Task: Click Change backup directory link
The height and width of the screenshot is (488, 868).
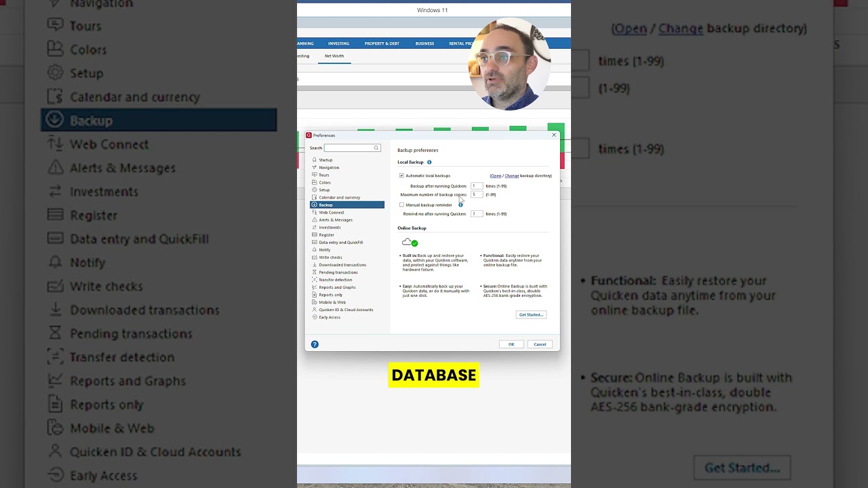Action: pyautogui.click(x=511, y=176)
